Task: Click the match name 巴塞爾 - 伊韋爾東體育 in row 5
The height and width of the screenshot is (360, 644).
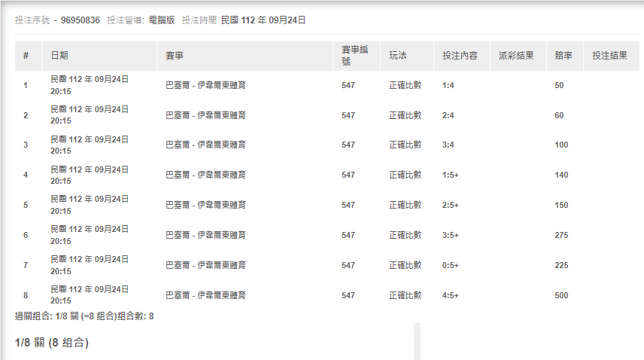Action: 206,205
